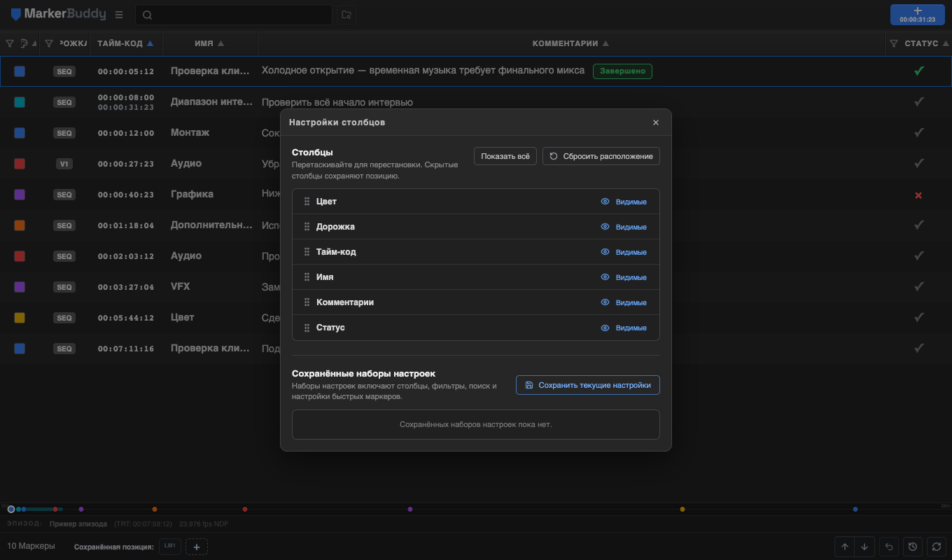Click drag handle for Статус column row
This screenshot has width=952, height=560.
click(x=307, y=328)
